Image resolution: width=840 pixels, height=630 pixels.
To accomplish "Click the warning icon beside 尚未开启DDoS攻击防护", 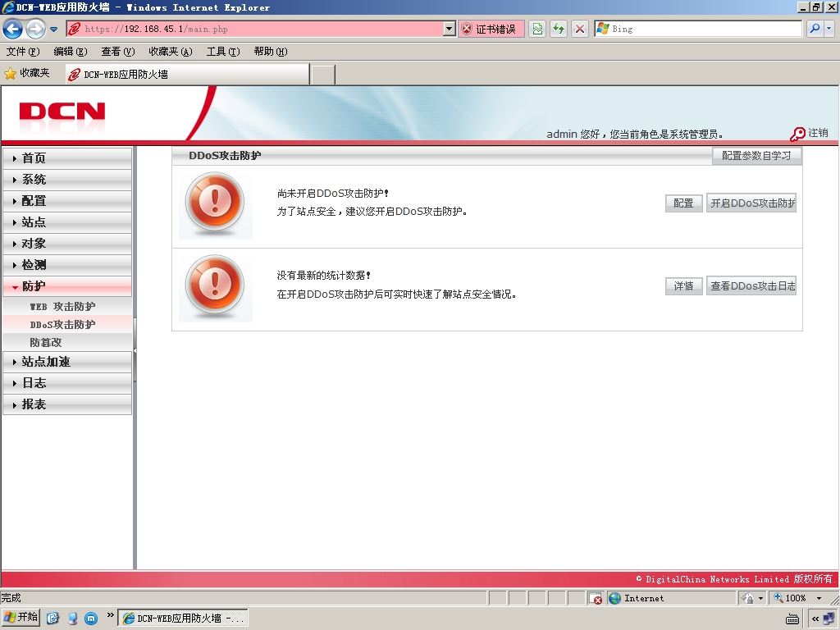I will pos(215,203).
